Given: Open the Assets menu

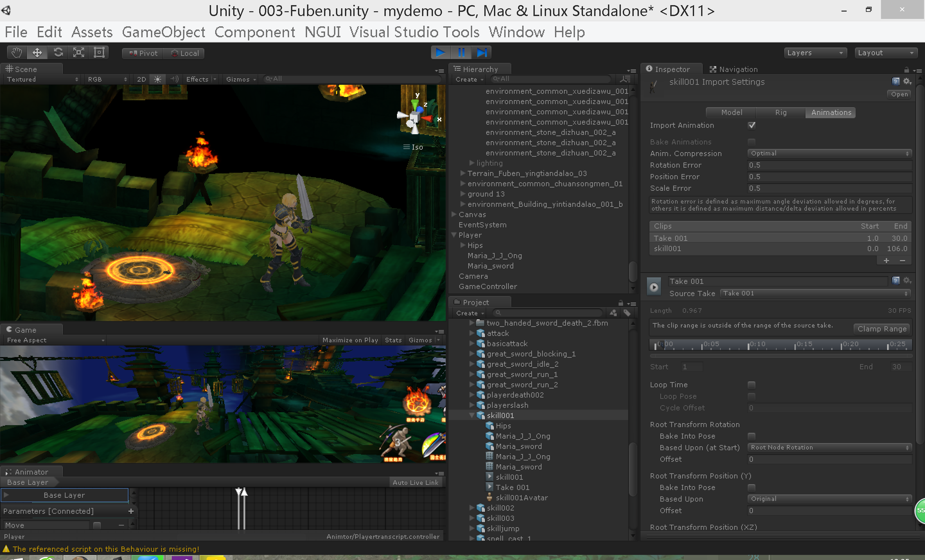Looking at the screenshot, I should 92,32.
